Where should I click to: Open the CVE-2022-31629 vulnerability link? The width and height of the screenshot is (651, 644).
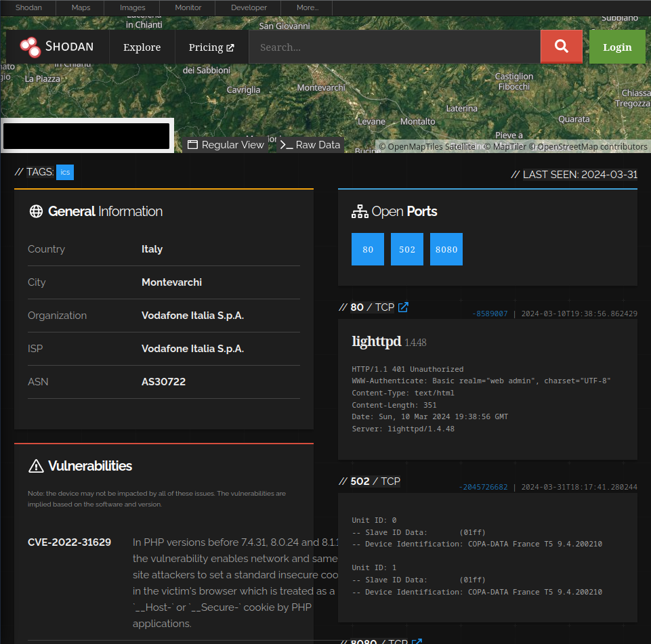69,542
